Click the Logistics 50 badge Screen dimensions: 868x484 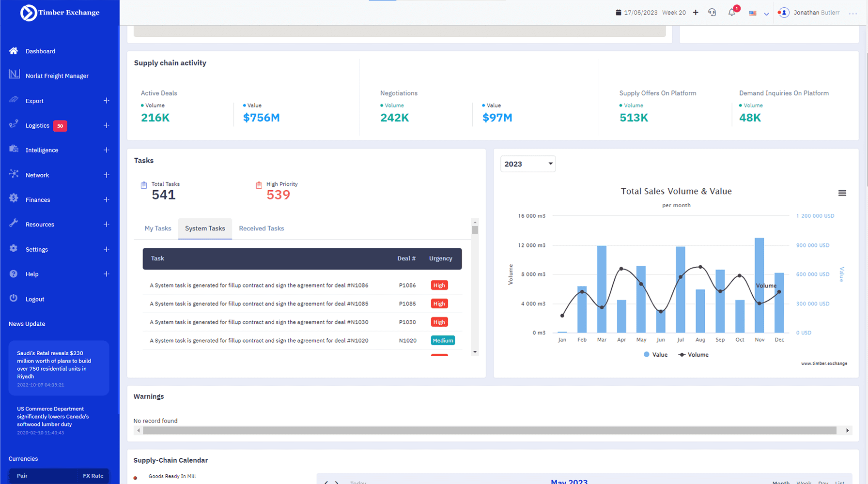pyautogui.click(x=60, y=126)
